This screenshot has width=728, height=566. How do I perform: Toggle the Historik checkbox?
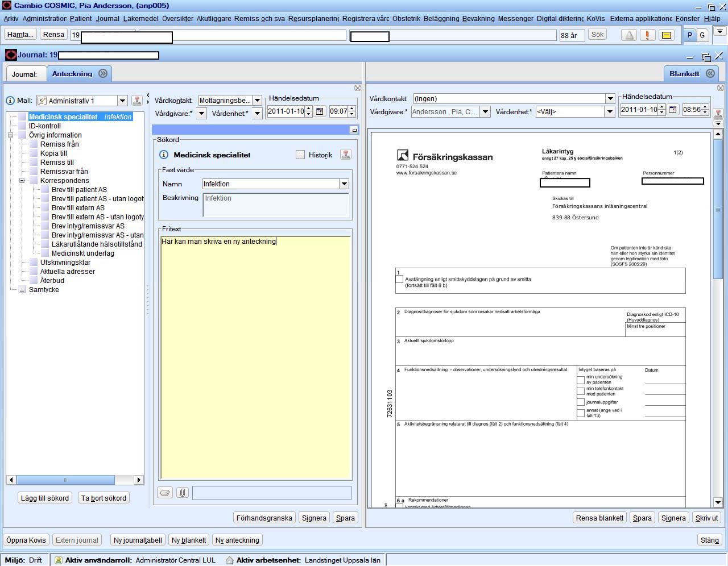pyautogui.click(x=300, y=155)
